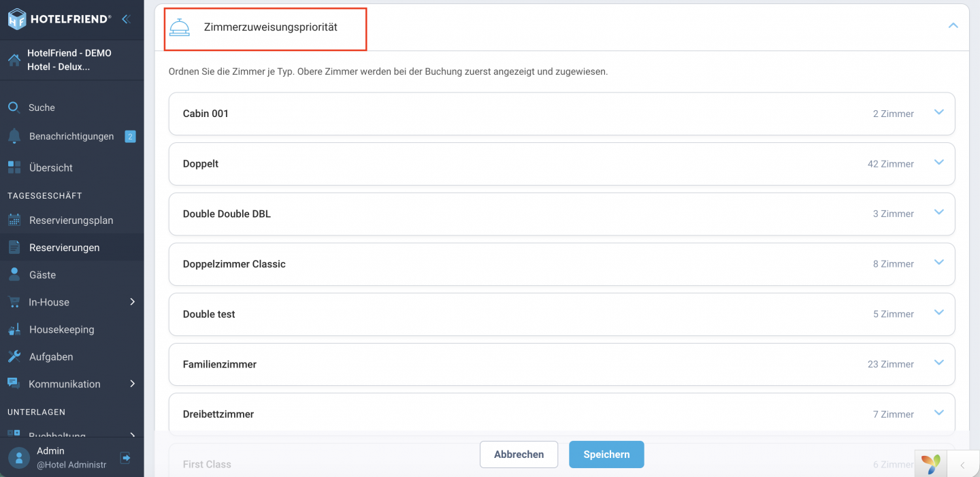Click the logout icon beside Admin

pyautogui.click(x=125, y=457)
